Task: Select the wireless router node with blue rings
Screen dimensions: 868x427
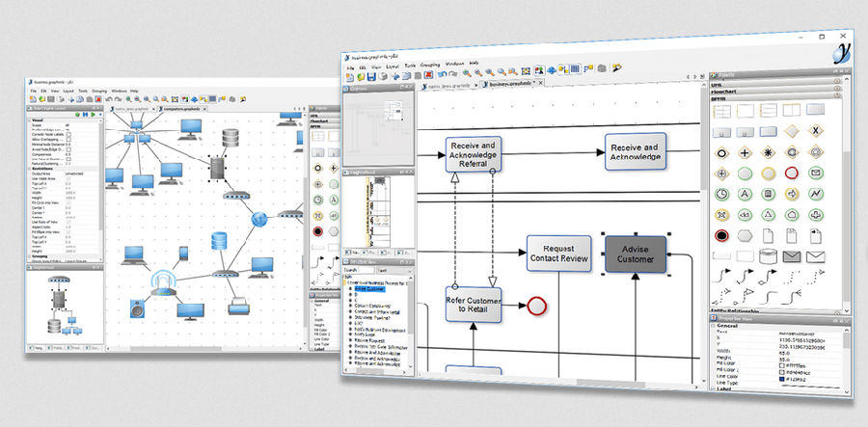Action: pos(164,284)
